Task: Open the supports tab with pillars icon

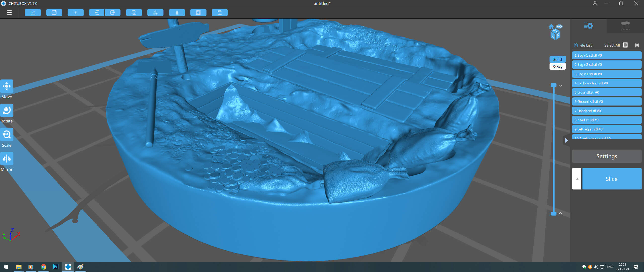Action: (625, 26)
